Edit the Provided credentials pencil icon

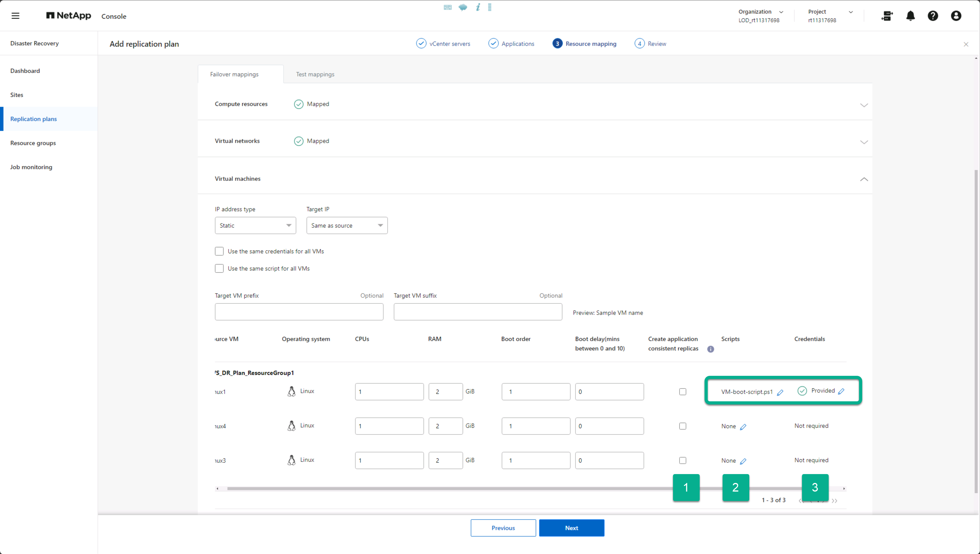[x=842, y=391]
